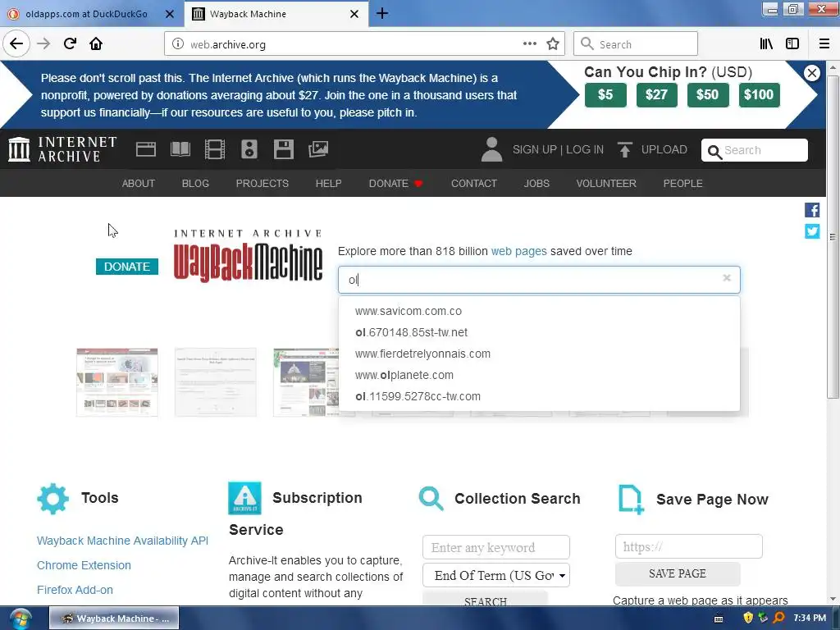Open the Firefox Add-on link
This screenshot has height=630, width=840.
(75, 590)
